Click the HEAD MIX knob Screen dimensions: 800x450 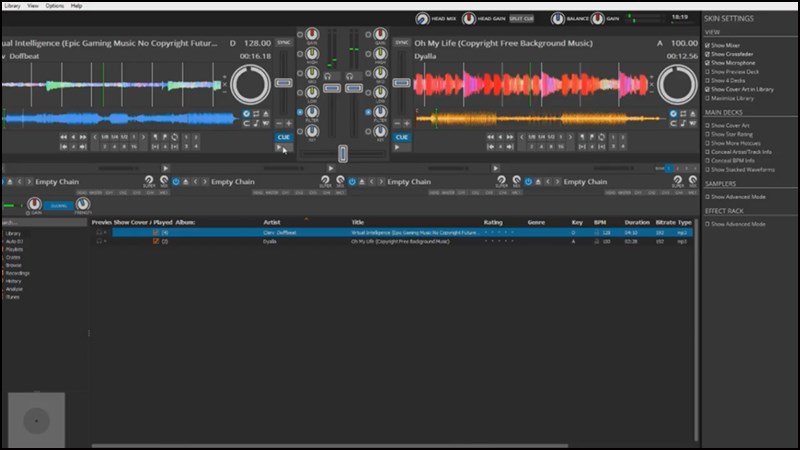[x=422, y=19]
